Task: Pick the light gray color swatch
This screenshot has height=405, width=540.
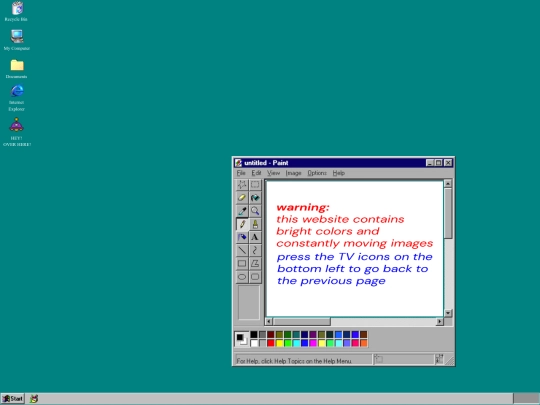Action: tap(262, 343)
